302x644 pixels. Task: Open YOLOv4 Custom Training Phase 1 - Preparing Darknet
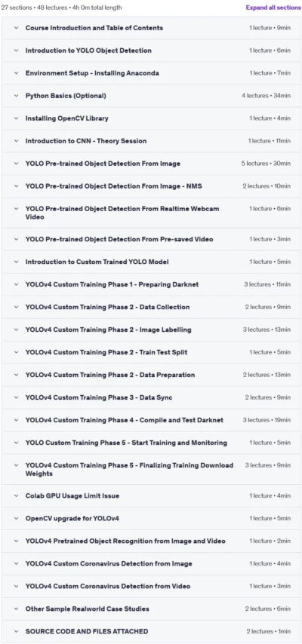pyautogui.click(x=112, y=284)
